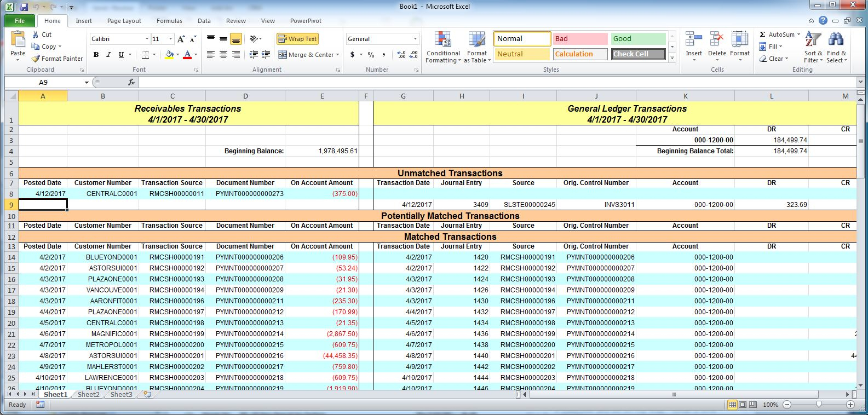Open the Sheet2 worksheet tab
This screenshot has width=868, height=415.
click(89, 394)
